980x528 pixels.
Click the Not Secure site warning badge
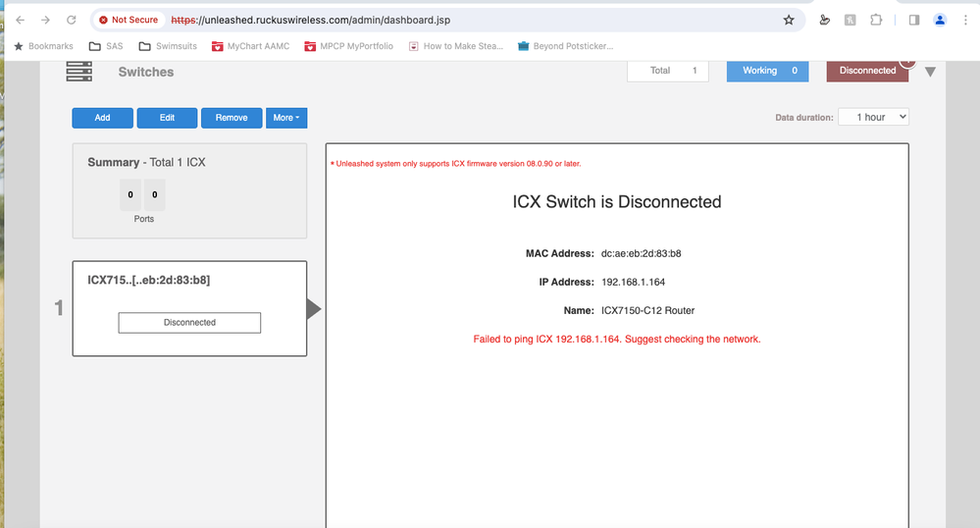point(128,20)
